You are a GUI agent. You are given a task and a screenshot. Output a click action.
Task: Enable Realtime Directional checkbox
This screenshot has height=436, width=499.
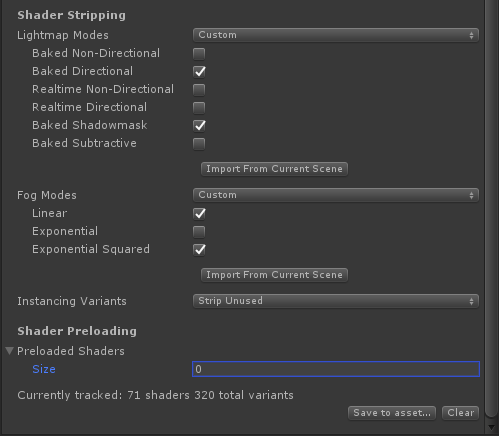(x=199, y=108)
